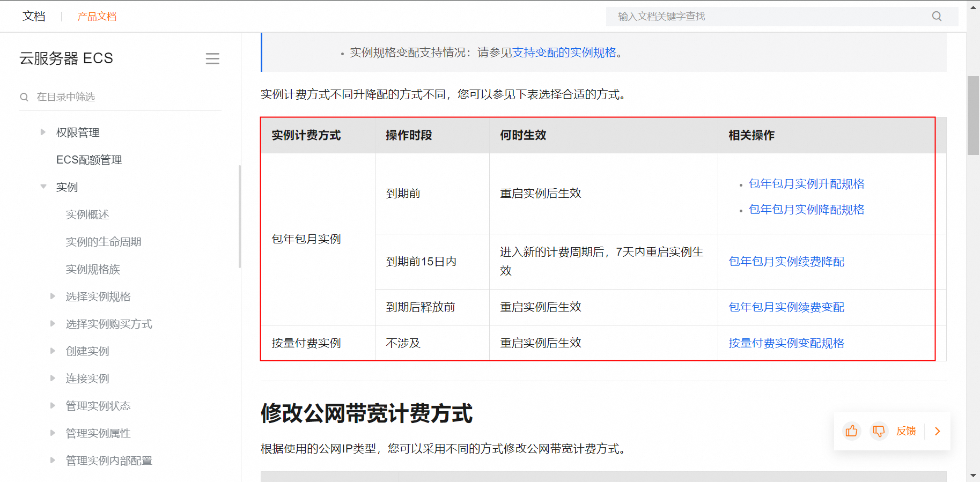Screen dimensions: 980x482
Task: Open the 包年包月实例续费变配 link
Action: tap(786, 307)
